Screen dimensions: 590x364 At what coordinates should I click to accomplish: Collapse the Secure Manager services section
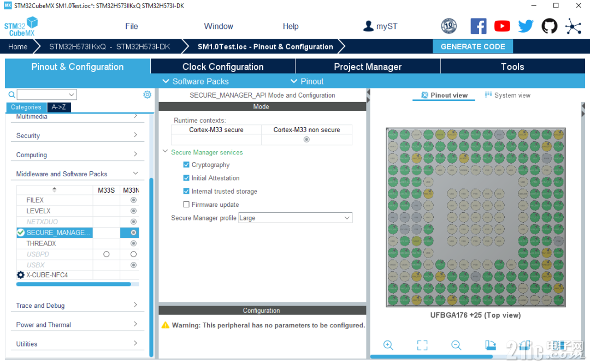pyautogui.click(x=165, y=152)
